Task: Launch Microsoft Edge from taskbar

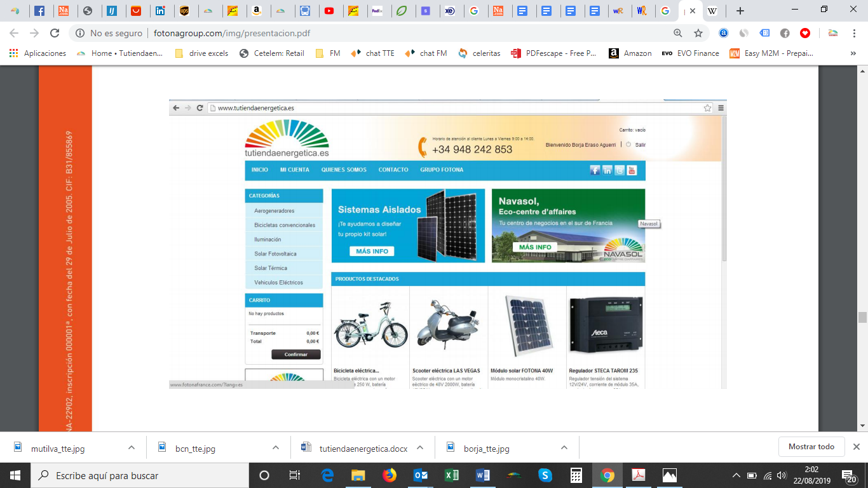Action: point(328,475)
